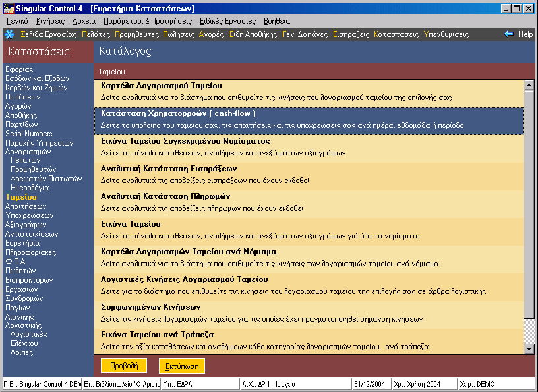Select Λογιστικής category in the sidebar
Screen dimensions: 538x392
point(23,325)
